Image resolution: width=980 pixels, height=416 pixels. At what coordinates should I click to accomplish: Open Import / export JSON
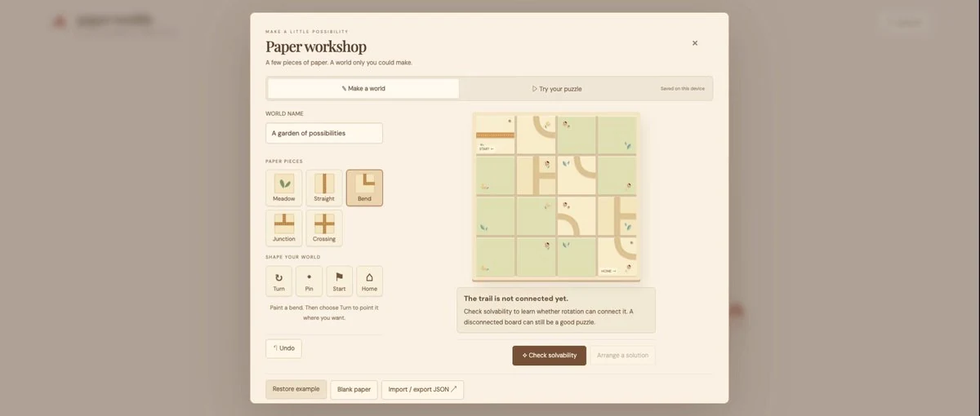click(x=422, y=389)
